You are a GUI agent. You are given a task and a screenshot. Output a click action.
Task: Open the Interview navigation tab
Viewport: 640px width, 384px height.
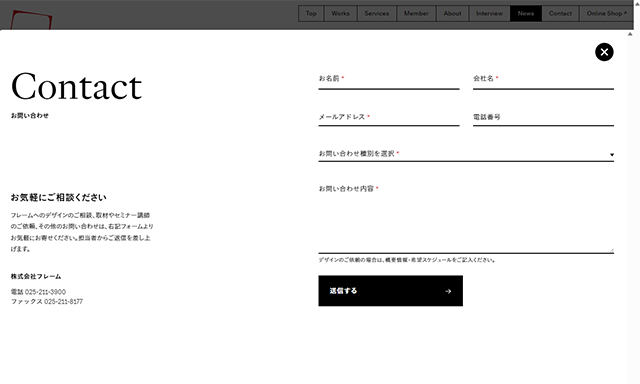(489, 13)
